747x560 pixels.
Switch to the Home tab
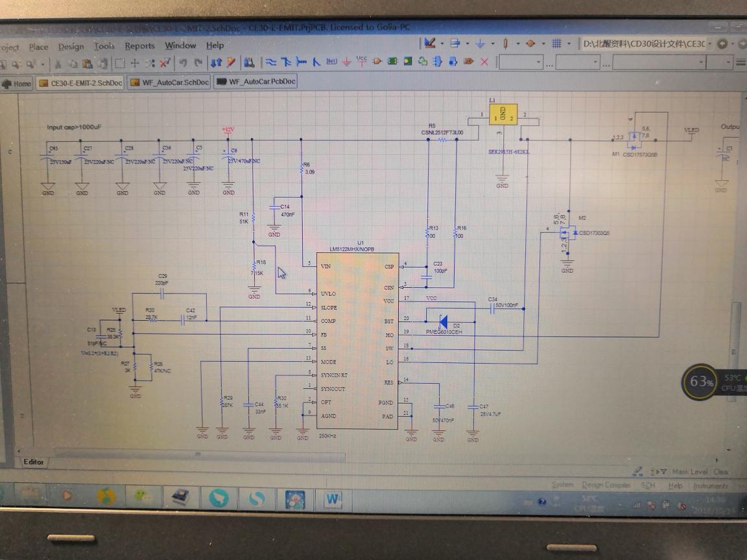[17, 84]
